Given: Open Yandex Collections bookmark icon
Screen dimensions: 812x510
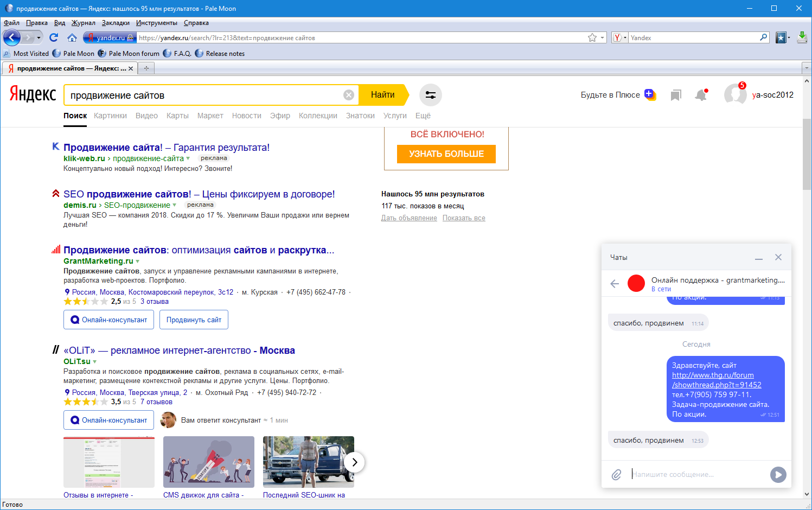Looking at the screenshot, I should [675, 95].
